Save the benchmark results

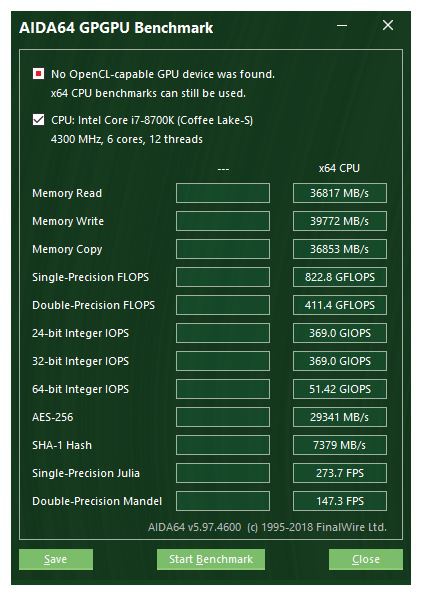pyautogui.click(x=56, y=559)
